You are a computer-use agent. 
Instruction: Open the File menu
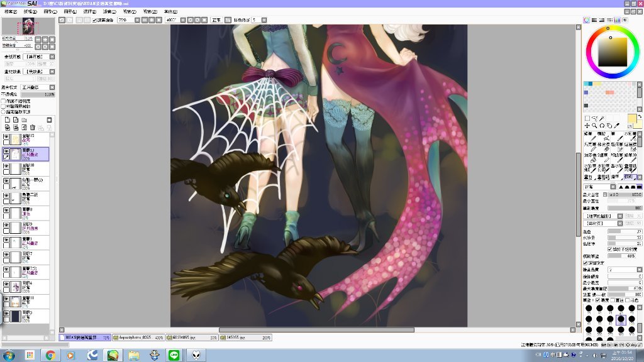(10, 11)
